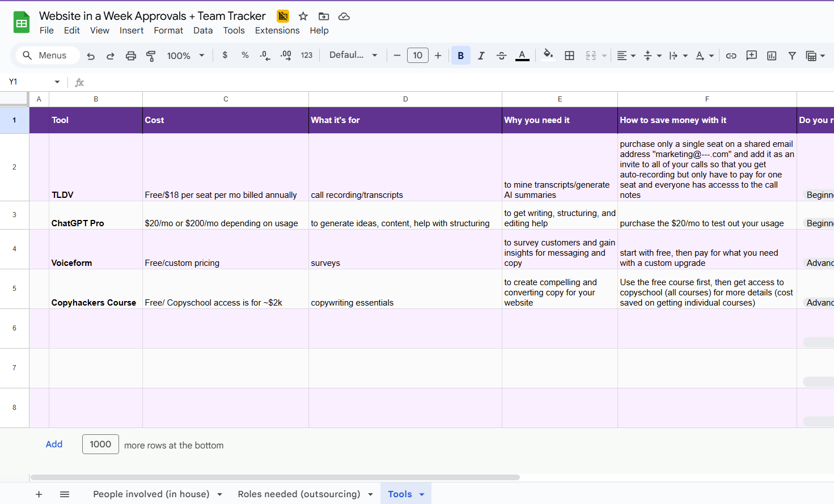
Task: Open the Zoom 100% dropdown
Action: (x=185, y=56)
